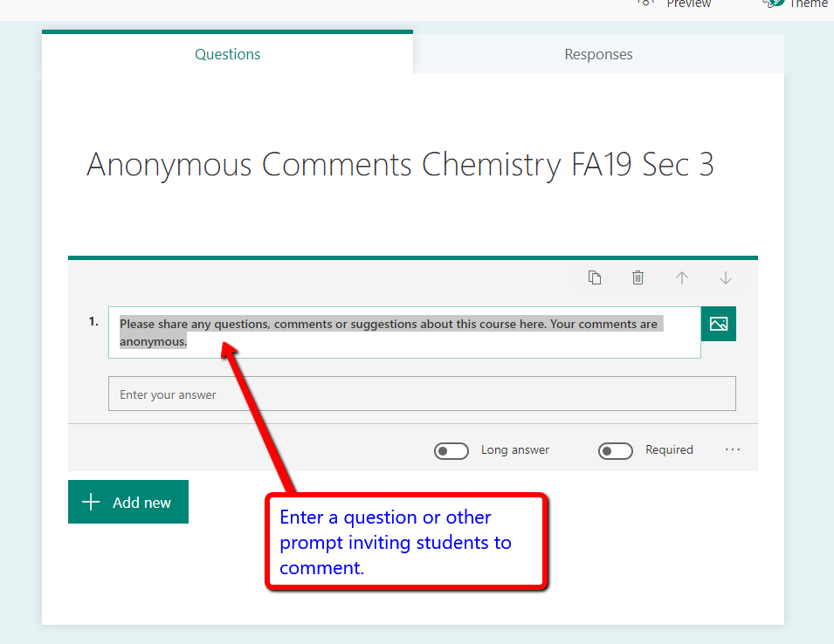Click the form title Anonymous Comments Chemistry
Image resolution: width=834 pixels, height=644 pixels.
coord(400,165)
